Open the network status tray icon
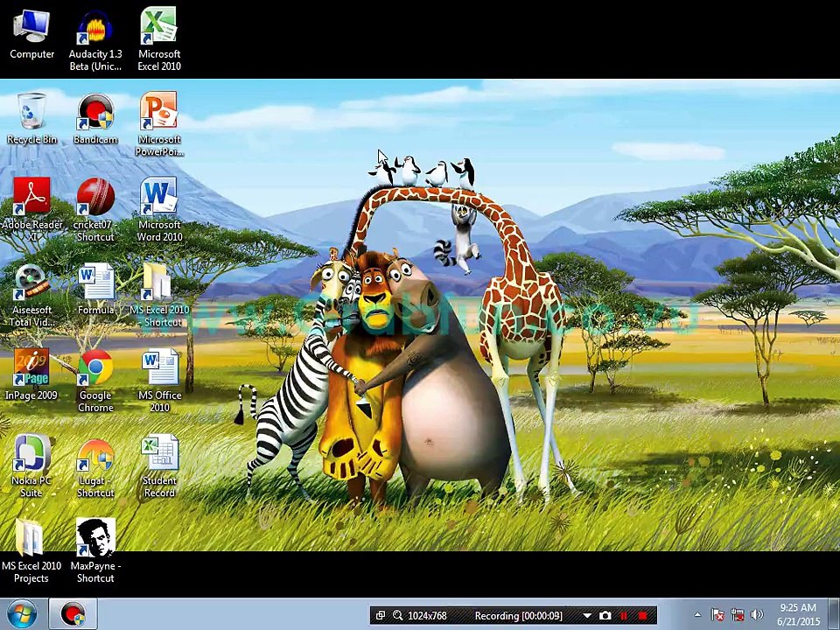The image size is (840, 630). click(x=737, y=614)
